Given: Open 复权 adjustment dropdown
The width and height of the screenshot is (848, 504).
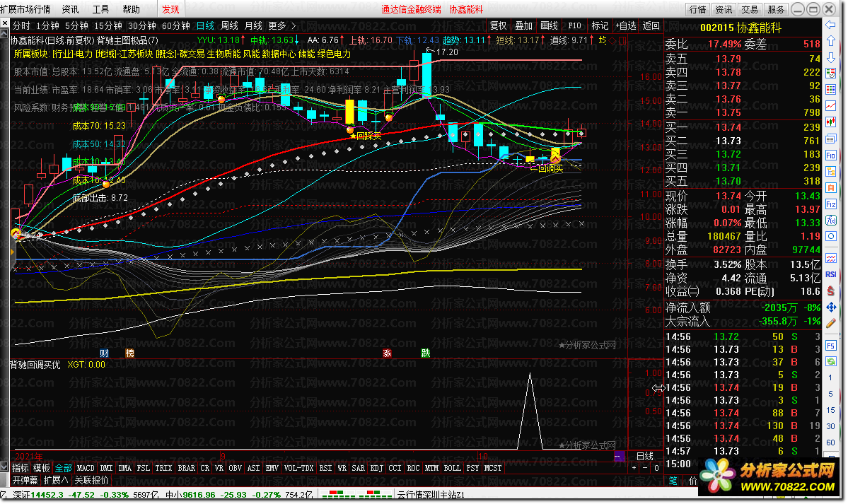Looking at the screenshot, I should 498,25.
